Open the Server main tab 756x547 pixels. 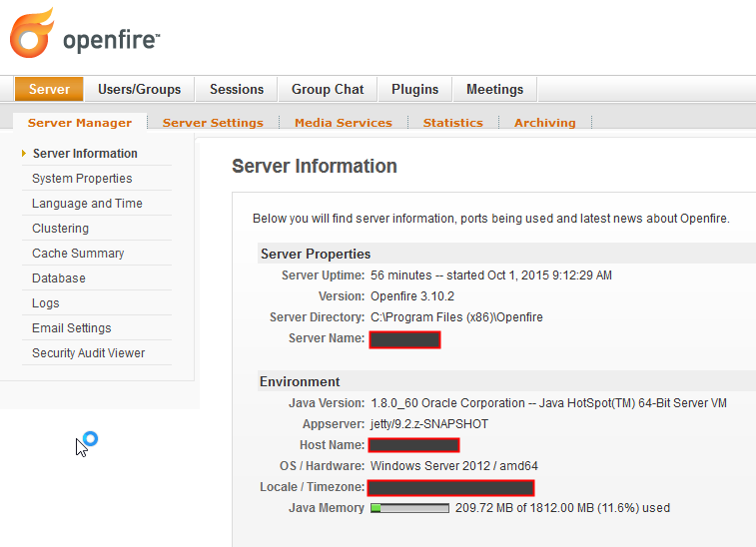(49, 89)
